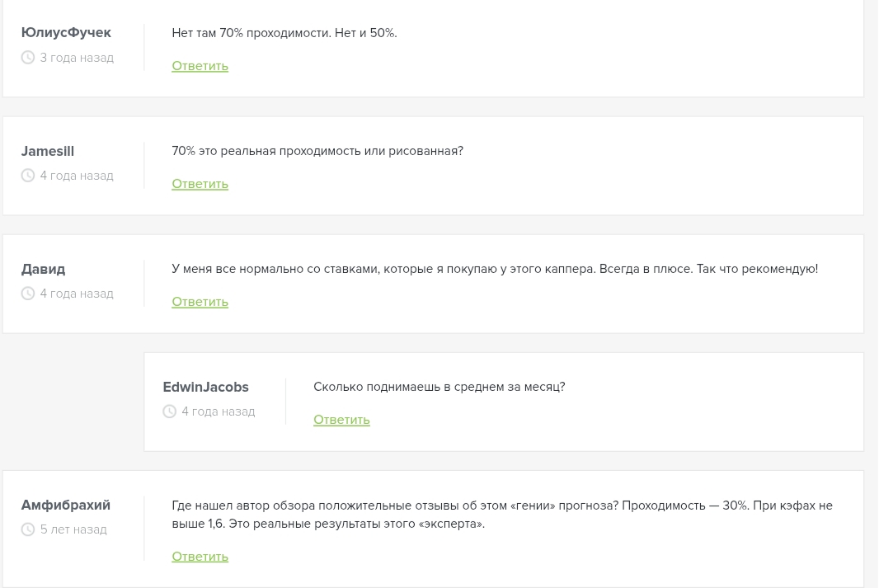Viewport: 879px width, 588px height.
Task: Open ЮлиусФучек's user profile
Action: (x=65, y=32)
